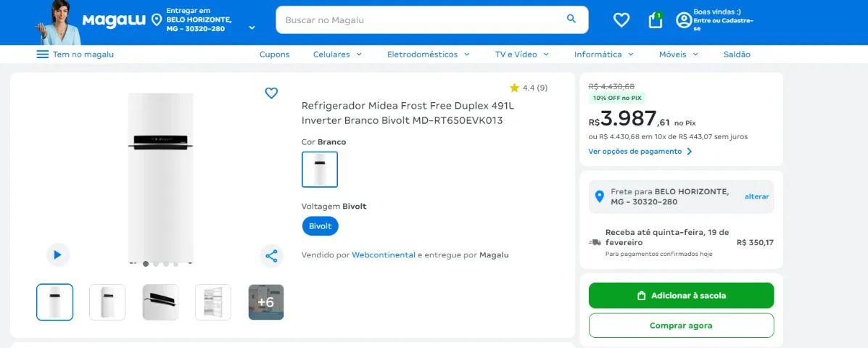This screenshot has width=868, height=348.
Task: Play the product video
Action: [x=57, y=254]
